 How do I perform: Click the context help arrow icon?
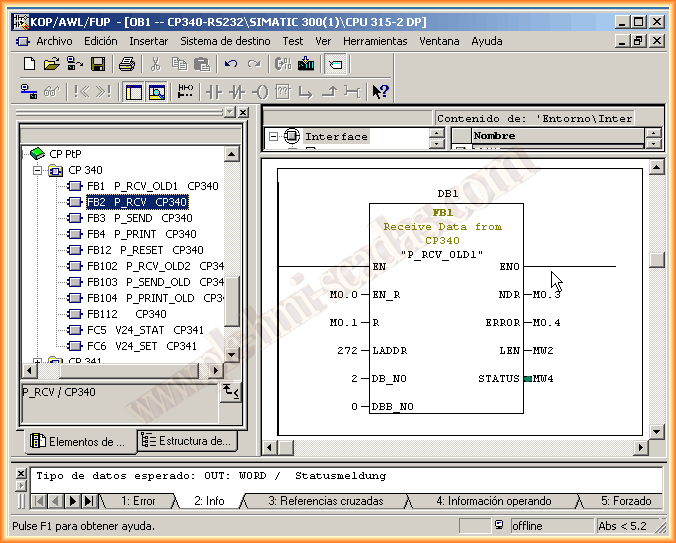pyautogui.click(x=380, y=92)
